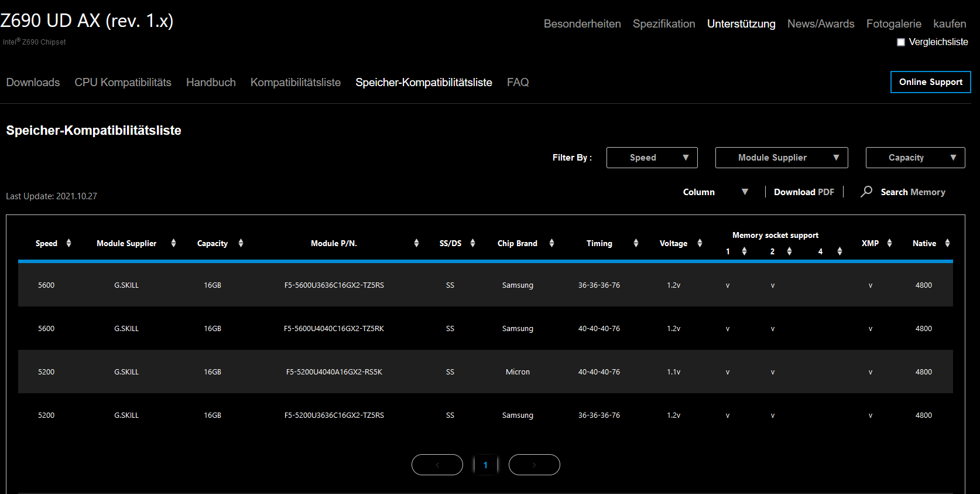Click the Z690 UD AX product title
The image size is (980, 494).
click(x=87, y=21)
